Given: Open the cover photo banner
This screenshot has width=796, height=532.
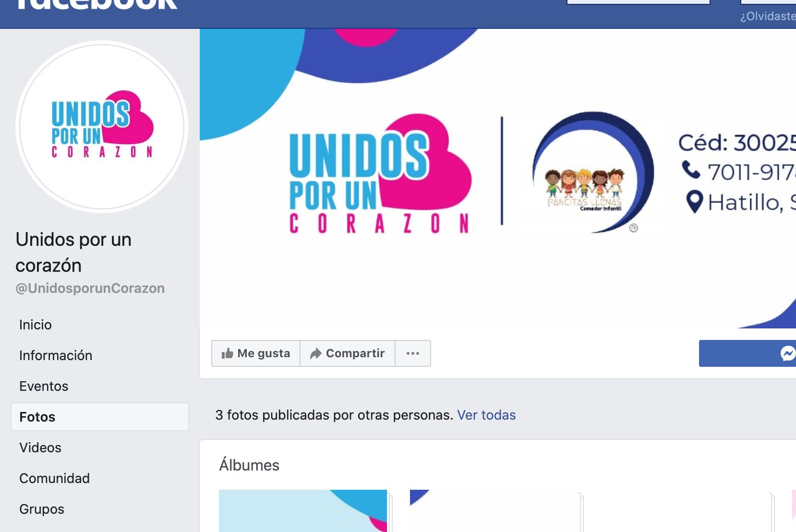Looking at the screenshot, I should tap(498, 179).
